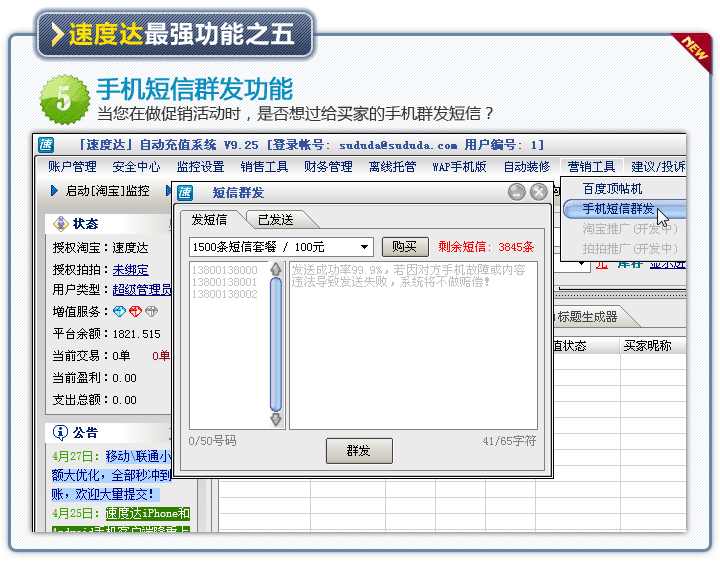The width and height of the screenshot is (720, 562).
Task: Minimize the 短信群发 dialog
Action: [x=517, y=192]
